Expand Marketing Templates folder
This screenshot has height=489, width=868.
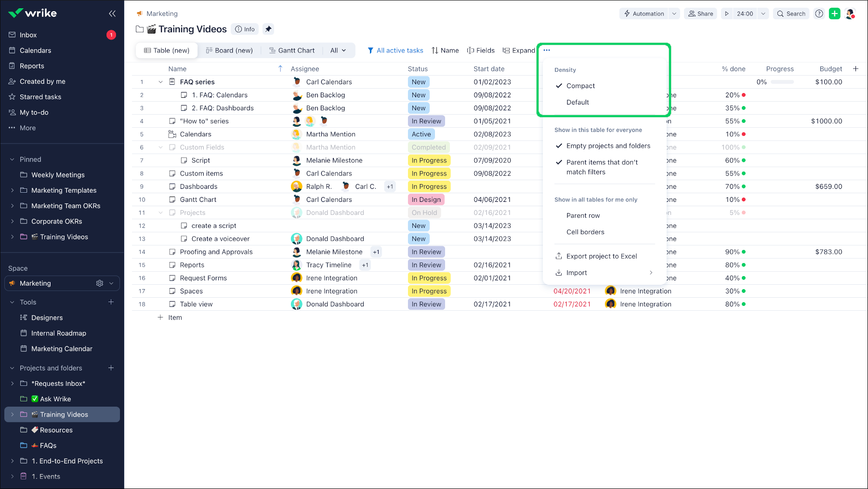click(x=12, y=190)
